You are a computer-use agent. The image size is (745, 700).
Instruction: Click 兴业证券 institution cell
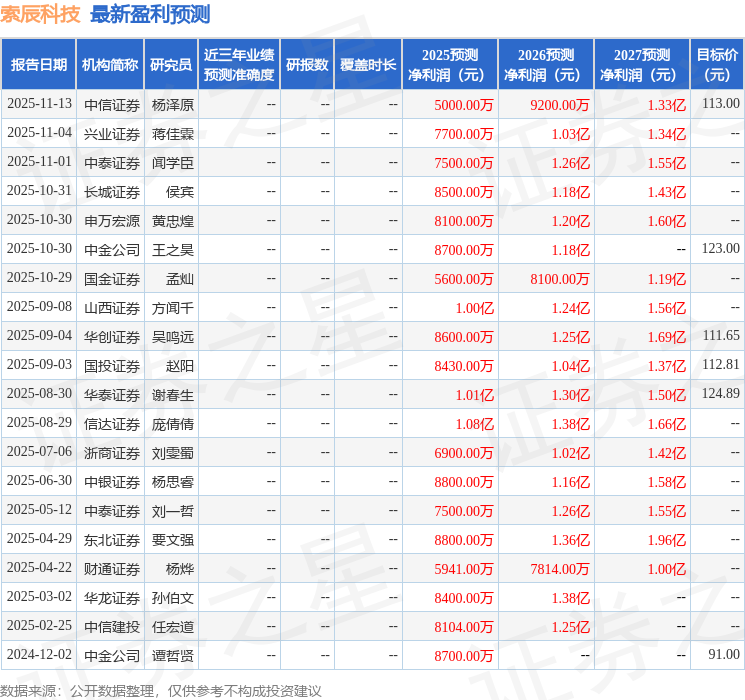(112, 134)
